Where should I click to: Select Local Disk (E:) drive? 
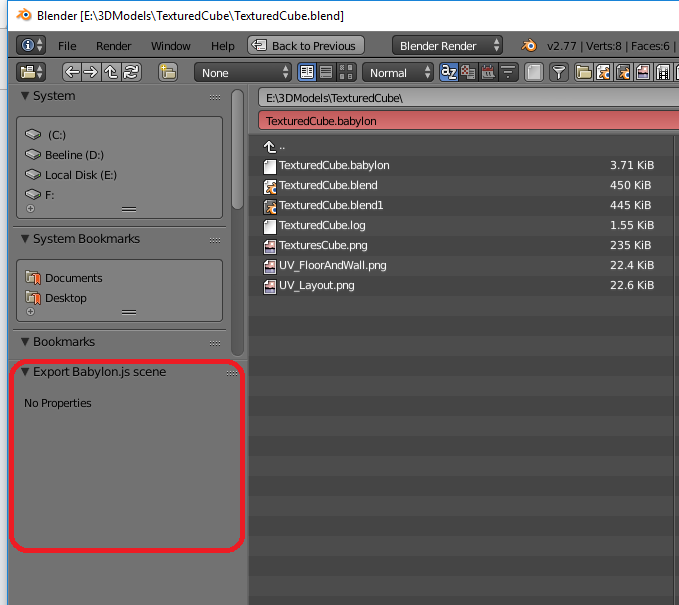click(120, 175)
